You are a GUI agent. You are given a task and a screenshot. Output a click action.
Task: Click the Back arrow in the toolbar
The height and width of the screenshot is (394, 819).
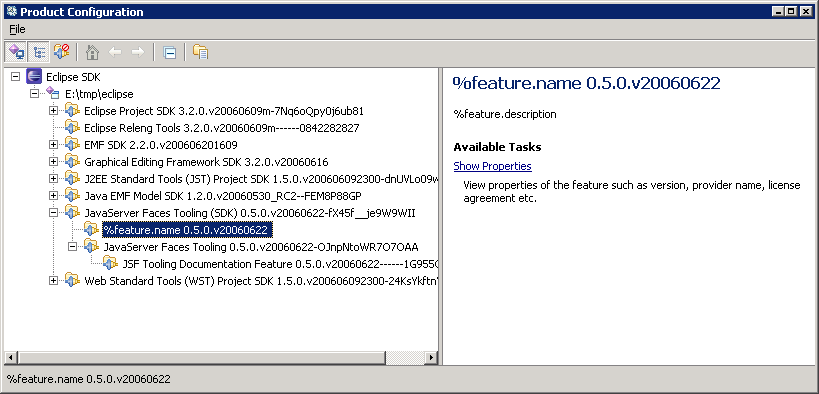click(115, 52)
